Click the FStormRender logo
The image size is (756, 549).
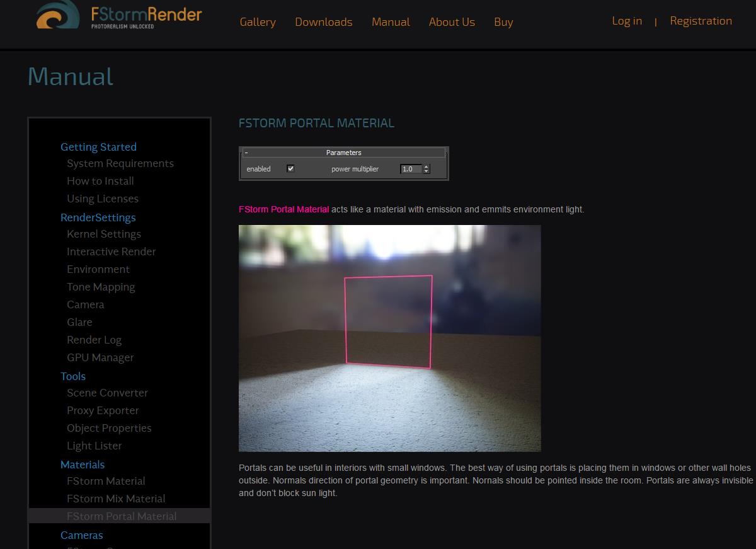[119, 14]
